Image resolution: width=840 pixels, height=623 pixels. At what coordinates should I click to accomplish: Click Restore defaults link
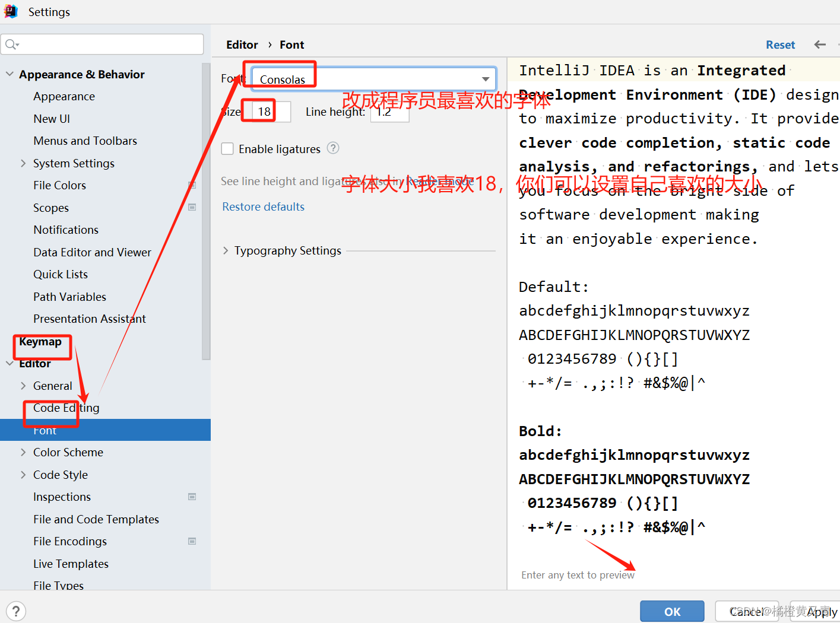point(263,206)
